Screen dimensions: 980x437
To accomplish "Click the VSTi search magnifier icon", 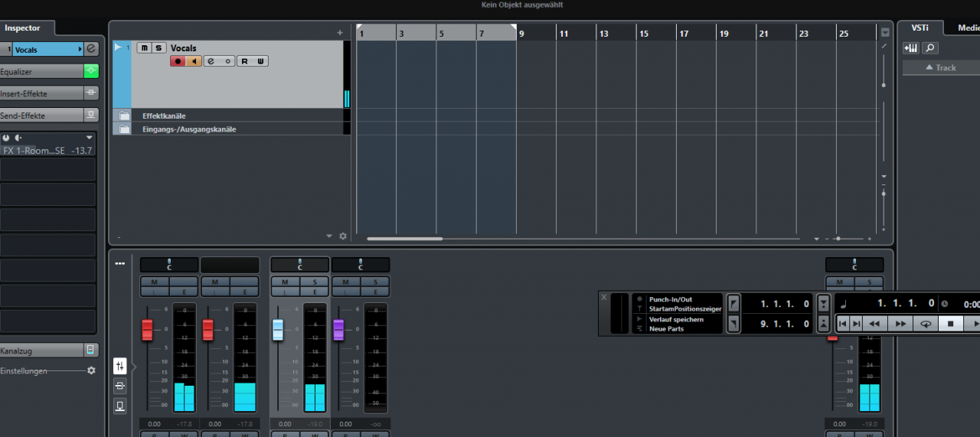I will pyautogui.click(x=929, y=48).
